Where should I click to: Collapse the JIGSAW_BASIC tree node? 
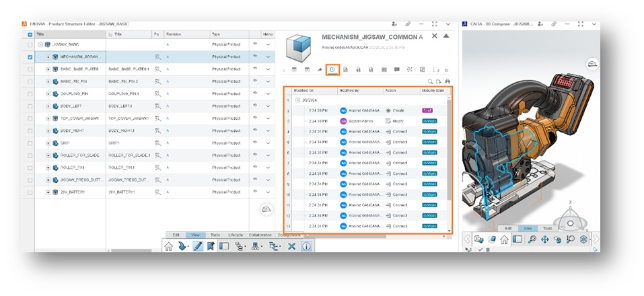click(40, 44)
